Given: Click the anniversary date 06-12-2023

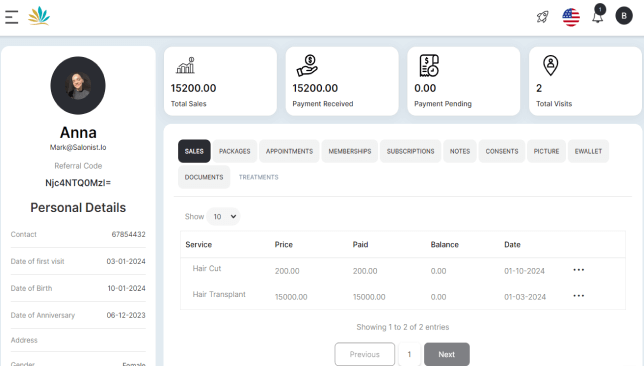Looking at the screenshot, I should point(126,315).
